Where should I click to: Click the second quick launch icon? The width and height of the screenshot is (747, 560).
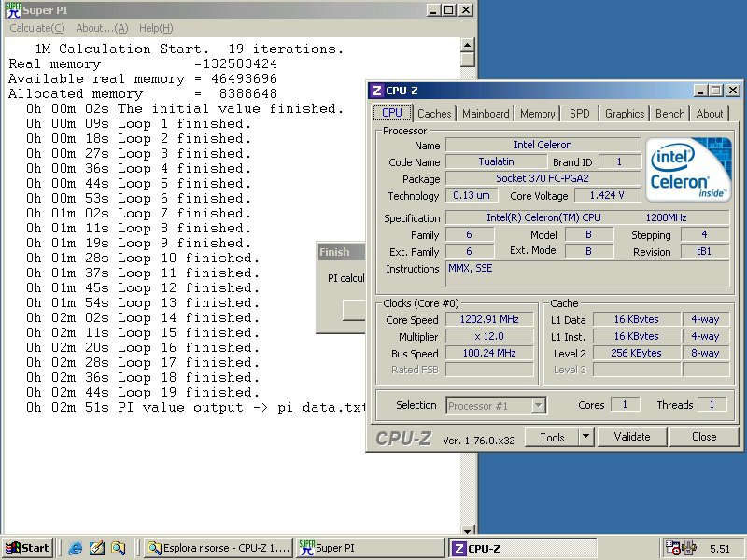97,548
